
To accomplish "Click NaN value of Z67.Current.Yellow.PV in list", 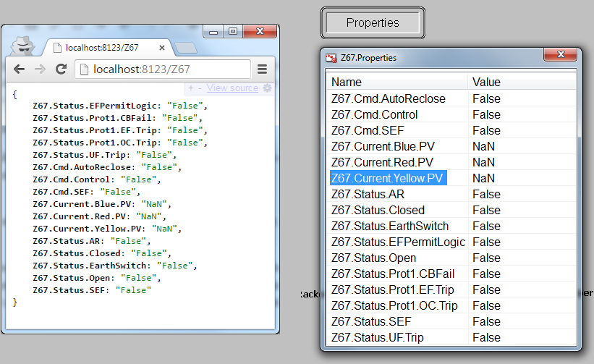I will coord(483,178).
